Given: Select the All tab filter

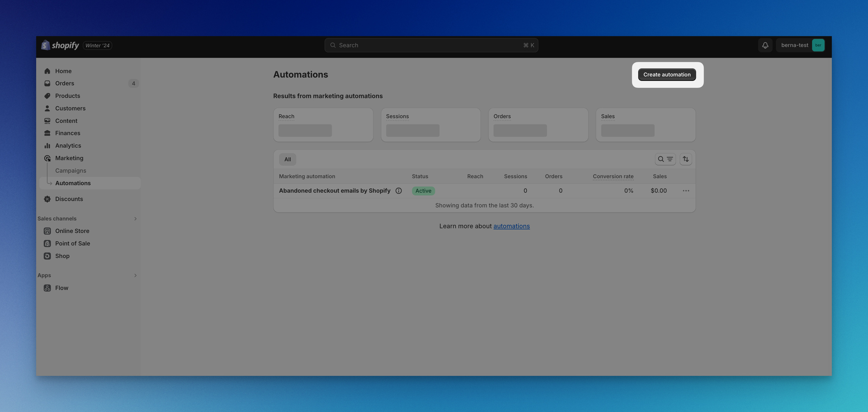Looking at the screenshot, I should point(287,160).
